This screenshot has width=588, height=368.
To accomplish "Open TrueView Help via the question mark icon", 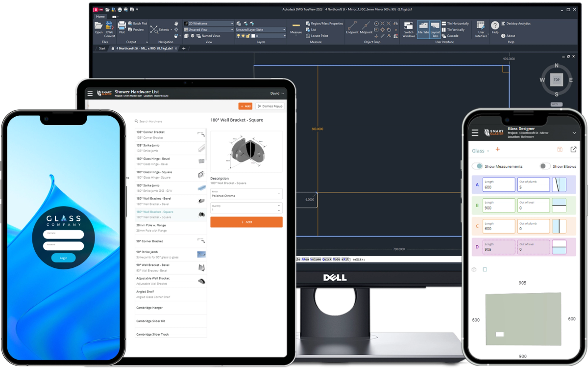I will [495, 25].
